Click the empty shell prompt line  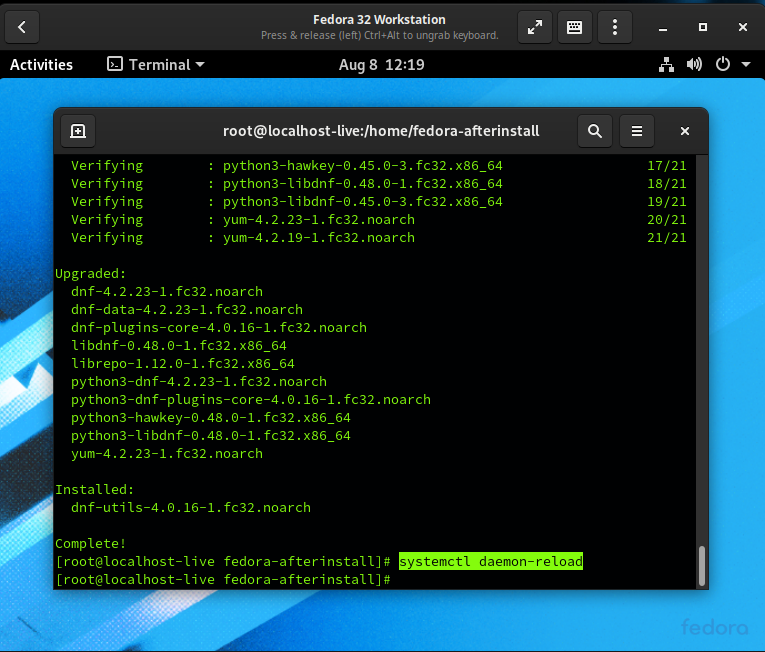[x=375, y=579]
